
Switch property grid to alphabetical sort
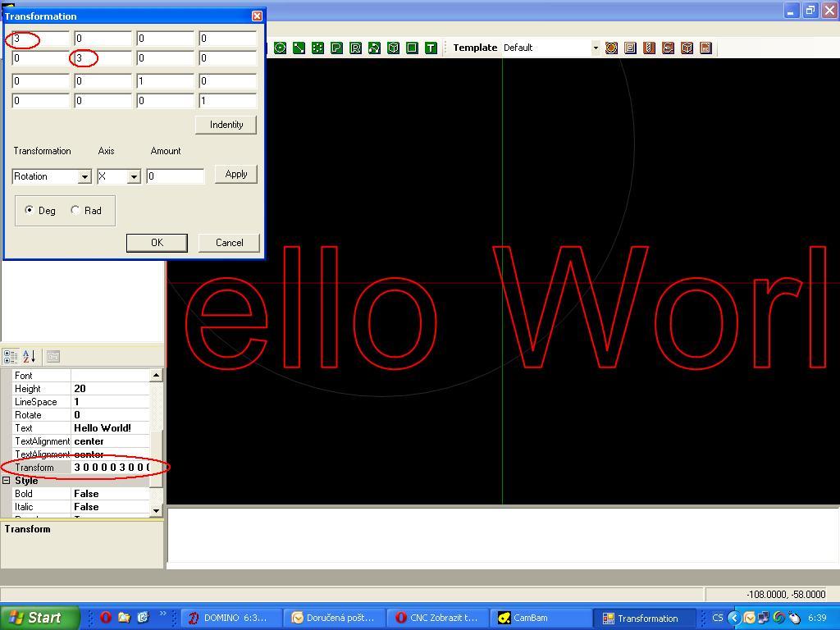pyautogui.click(x=29, y=356)
